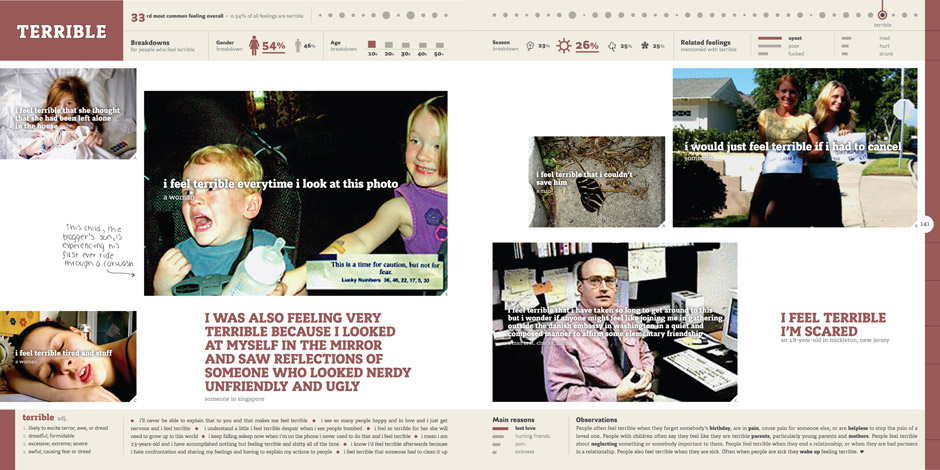This screenshot has height=470, width=940.
Task: Click the highlighted 'terrible' dot marker
Action: pos(881,16)
